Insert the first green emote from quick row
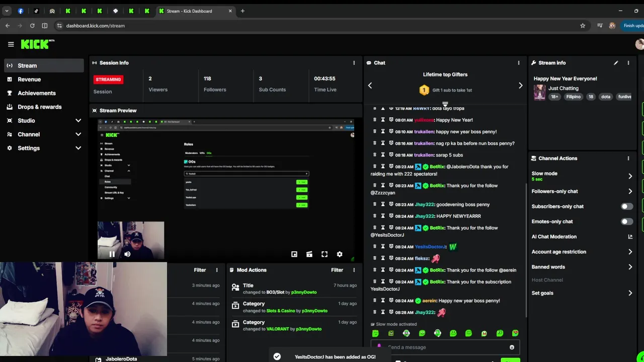644x362 pixels. tap(375, 333)
